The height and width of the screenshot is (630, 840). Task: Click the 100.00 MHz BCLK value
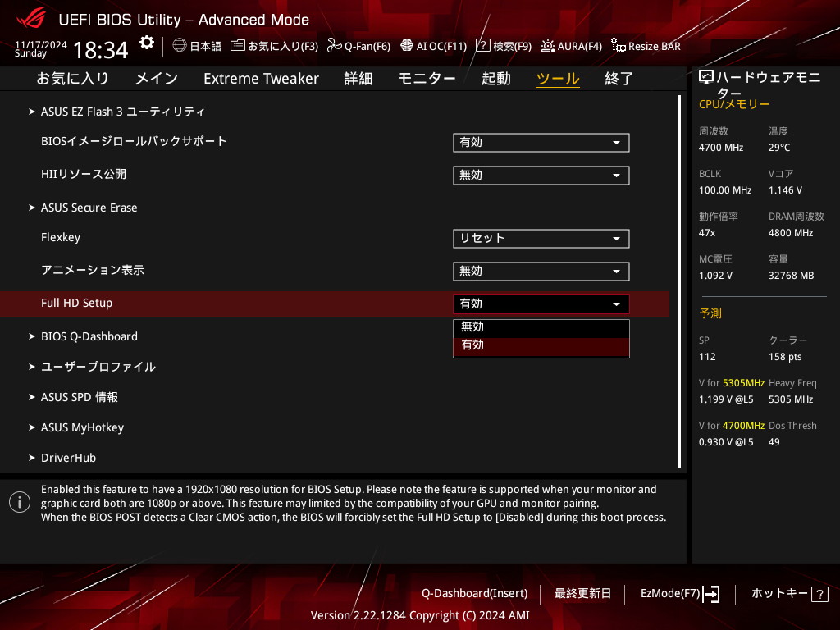(725, 190)
